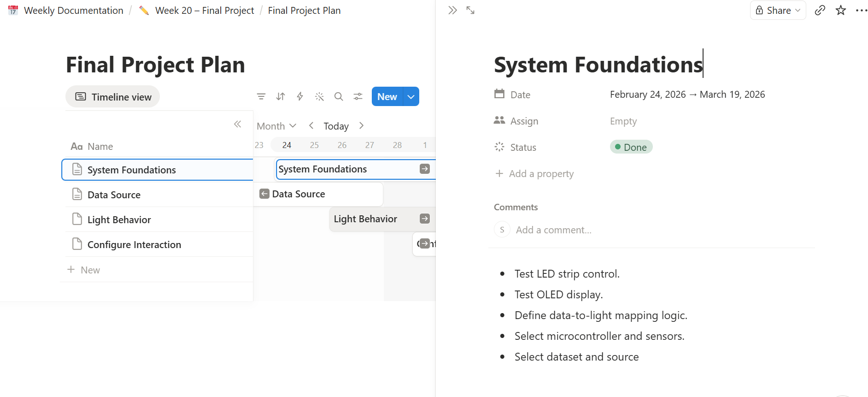This screenshot has width=868, height=397.
Task: Click page icon beside Light Behavior row
Action: click(x=77, y=219)
